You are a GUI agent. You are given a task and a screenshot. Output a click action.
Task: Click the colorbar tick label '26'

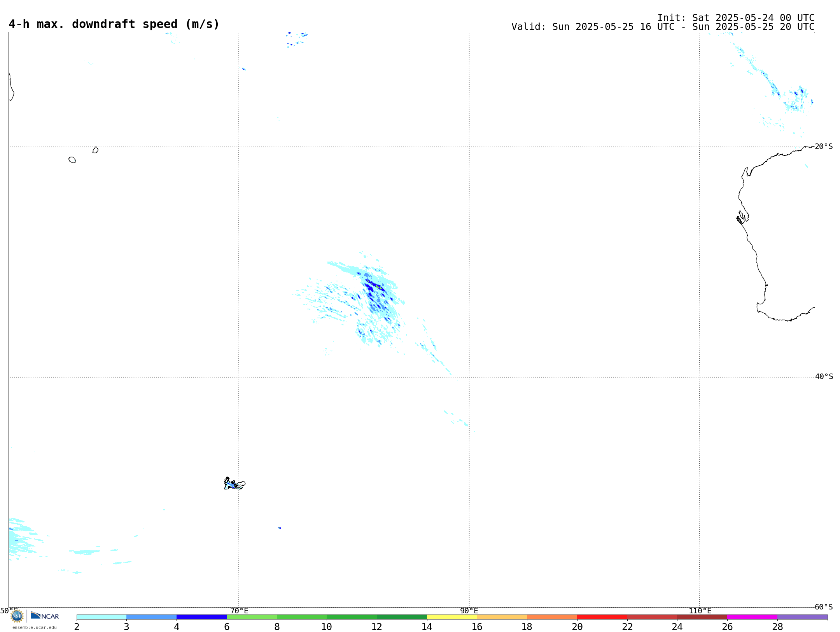pos(727,627)
